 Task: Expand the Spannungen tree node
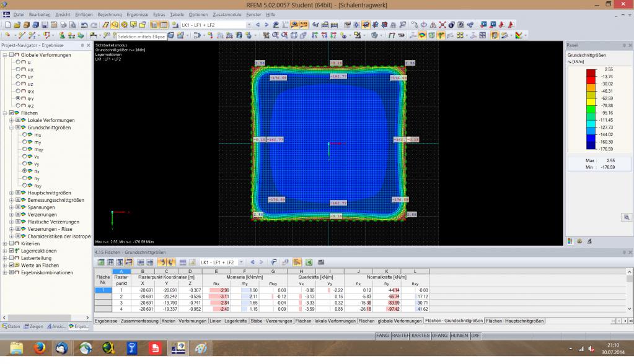pos(11,207)
